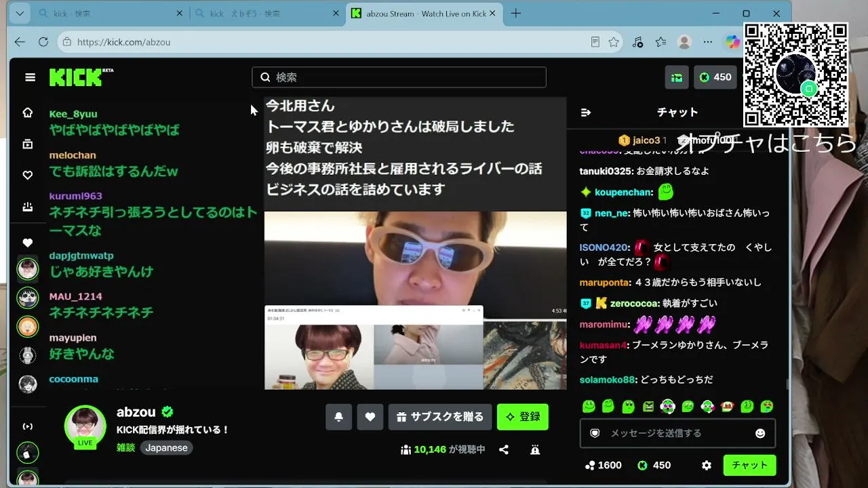
Task: Open the podium leaderboard icon in the sidebar
Action: pos(28,207)
